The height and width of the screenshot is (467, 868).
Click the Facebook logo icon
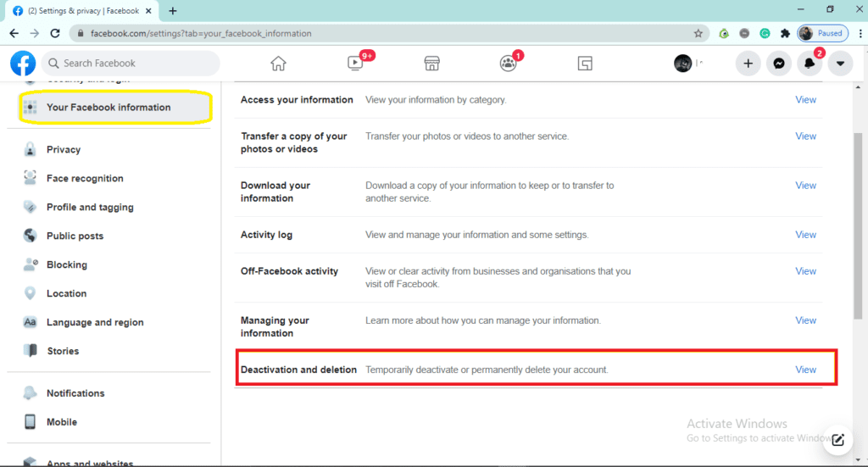pos(23,64)
